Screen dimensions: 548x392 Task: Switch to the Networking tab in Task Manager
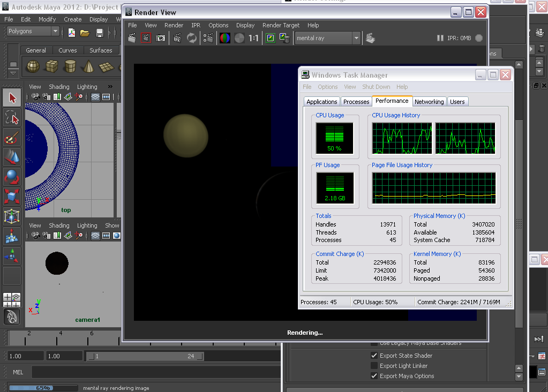pyautogui.click(x=429, y=102)
